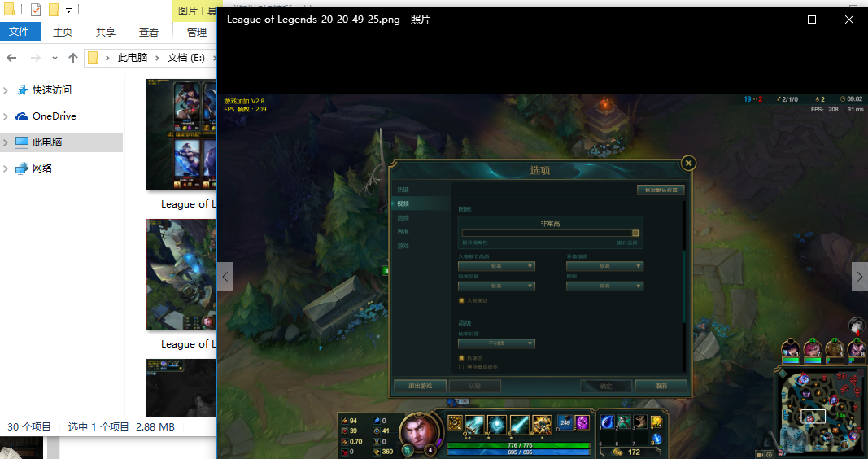The height and width of the screenshot is (459, 868).
Task: Switch to the 游戏 options tab
Action: click(403, 246)
